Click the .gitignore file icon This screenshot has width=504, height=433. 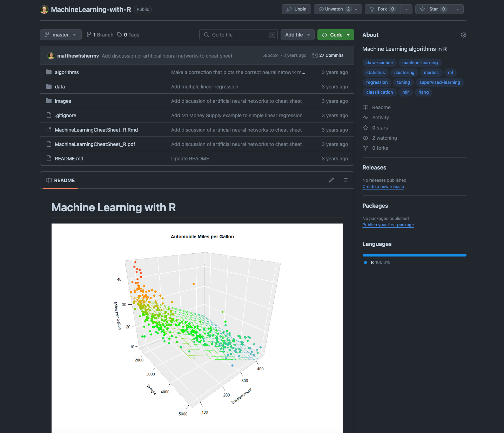pos(49,115)
